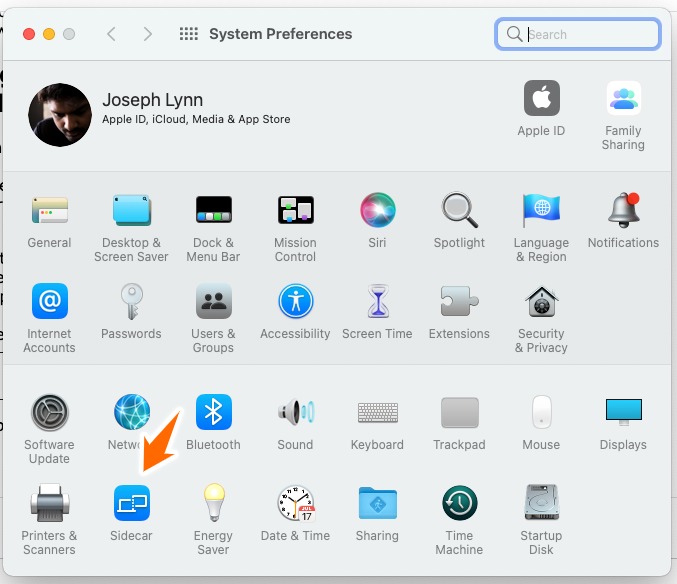Open Time Machine preferences
677x584 pixels.
click(x=459, y=503)
